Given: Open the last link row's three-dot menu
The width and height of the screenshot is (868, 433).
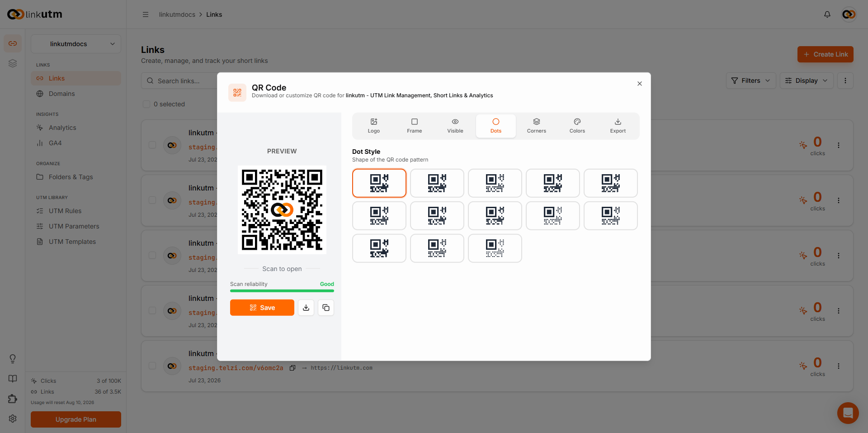Looking at the screenshot, I should [x=838, y=366].
